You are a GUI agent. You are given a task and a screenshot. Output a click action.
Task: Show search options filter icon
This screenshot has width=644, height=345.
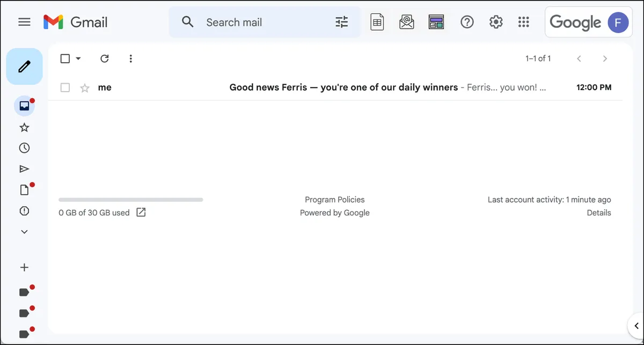341,22
